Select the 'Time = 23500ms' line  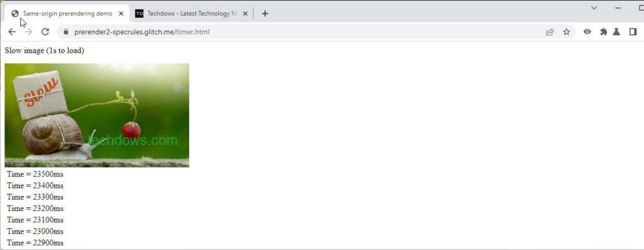35,174
